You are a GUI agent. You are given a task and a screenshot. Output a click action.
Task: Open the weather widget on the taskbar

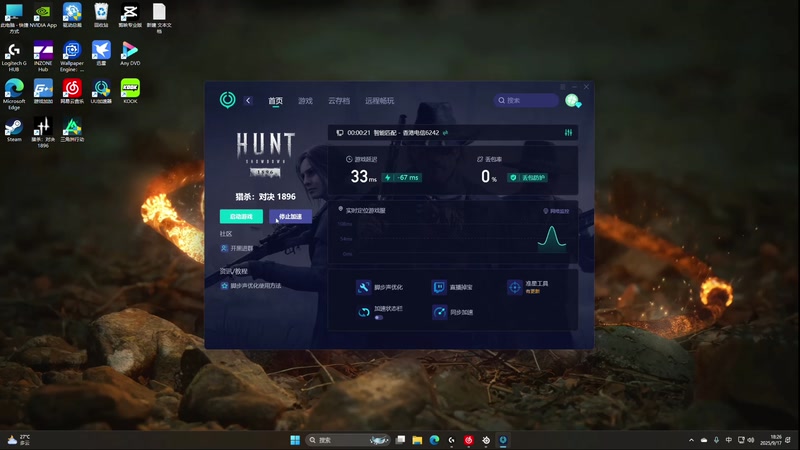point(18,440)
